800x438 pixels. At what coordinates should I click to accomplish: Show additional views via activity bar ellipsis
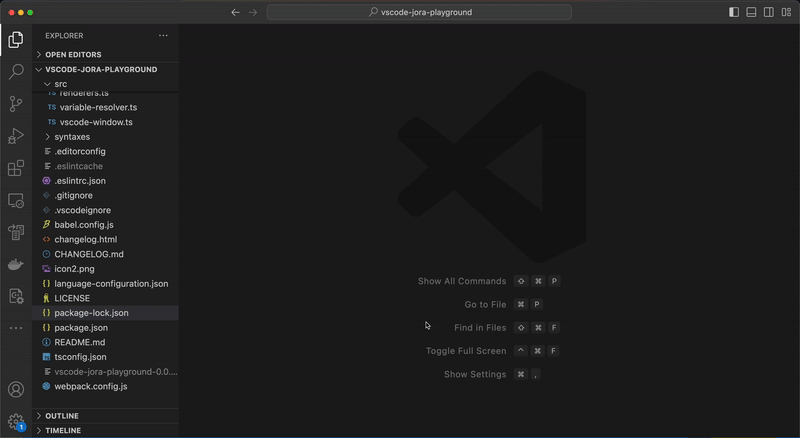(x=16, y=328)
